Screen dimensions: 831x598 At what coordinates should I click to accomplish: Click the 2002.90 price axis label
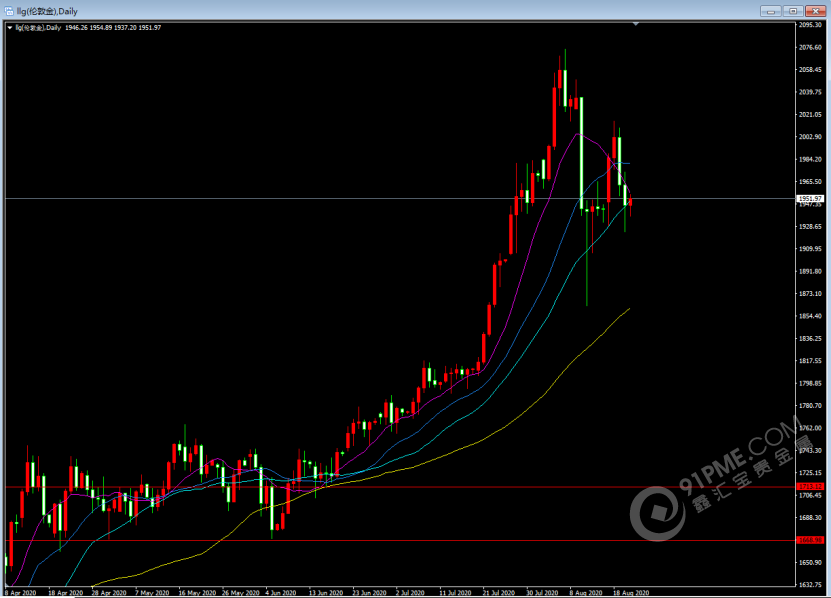pyautogui.click(x=810, y=137)
